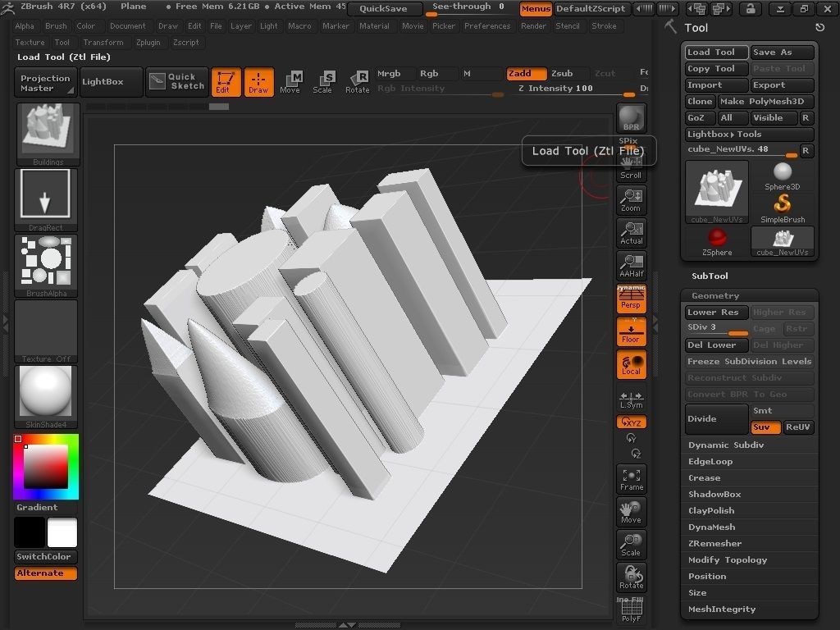Click the right shelf Scale view icon
Viewport: 840px width, 630px height.
tap(631, 545)
